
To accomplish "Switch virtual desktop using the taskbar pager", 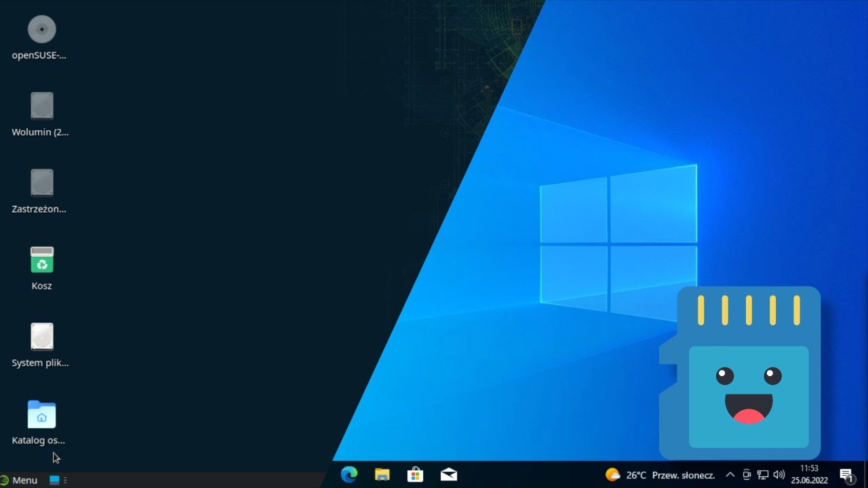I will [x=54, y=480].
